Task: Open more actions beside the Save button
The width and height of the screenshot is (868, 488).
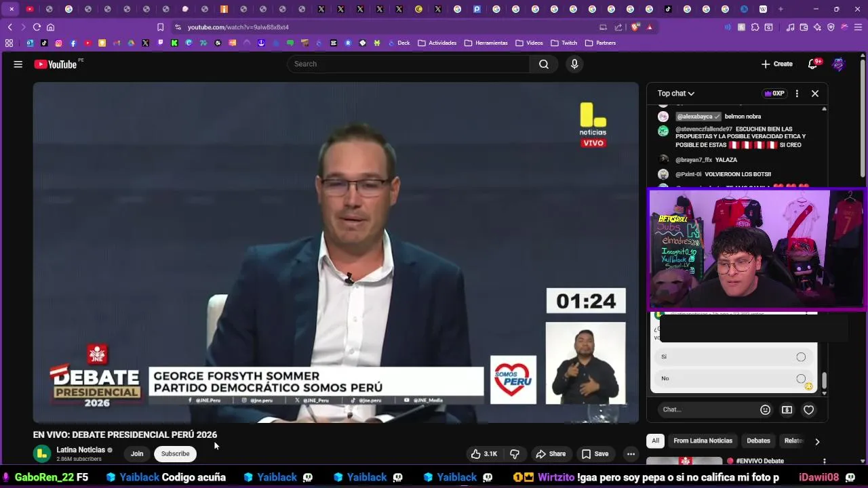Action: (x=631, y=454)
